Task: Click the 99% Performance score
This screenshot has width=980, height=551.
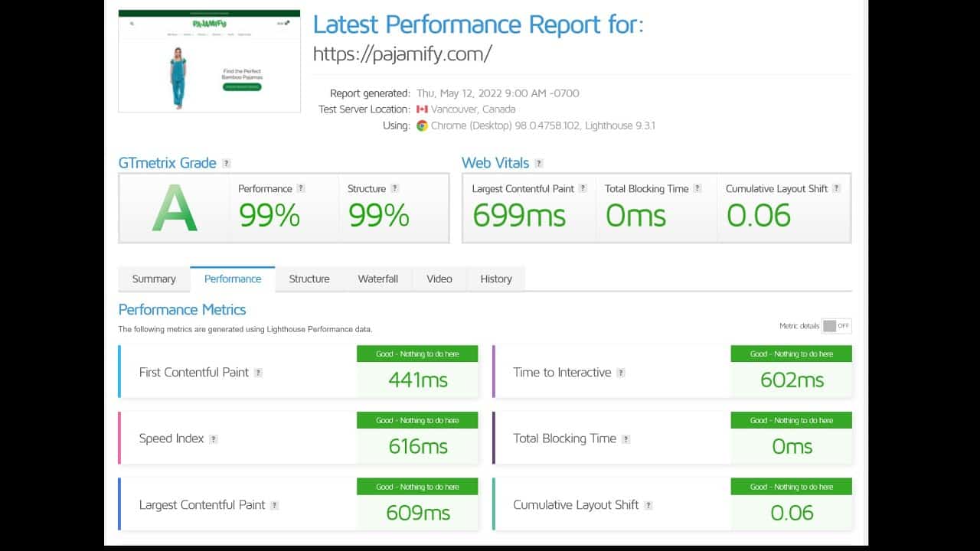Action: 269,216
